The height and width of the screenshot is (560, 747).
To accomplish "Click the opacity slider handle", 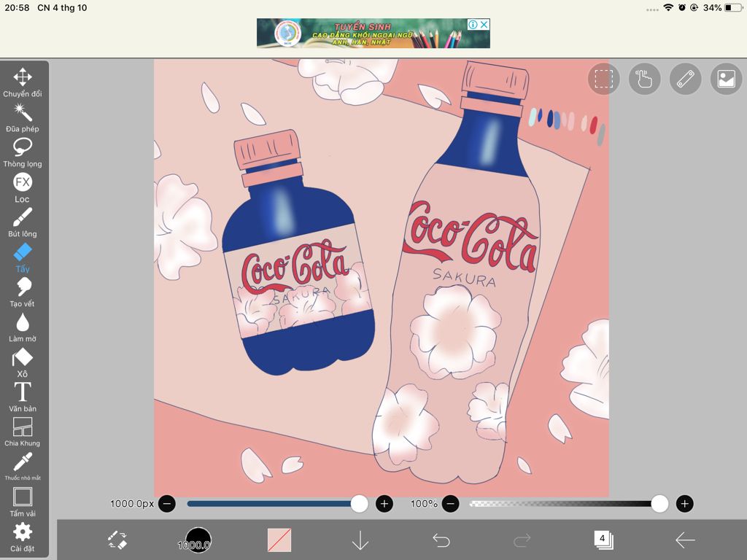I will [x=659, y=503].
